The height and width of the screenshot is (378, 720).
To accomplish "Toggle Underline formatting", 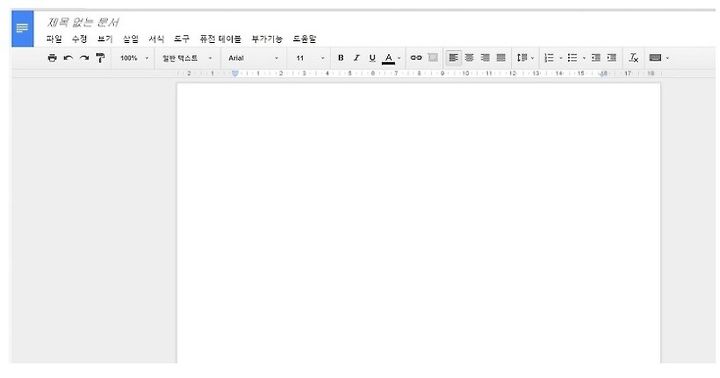I will (x=372, y=58).
